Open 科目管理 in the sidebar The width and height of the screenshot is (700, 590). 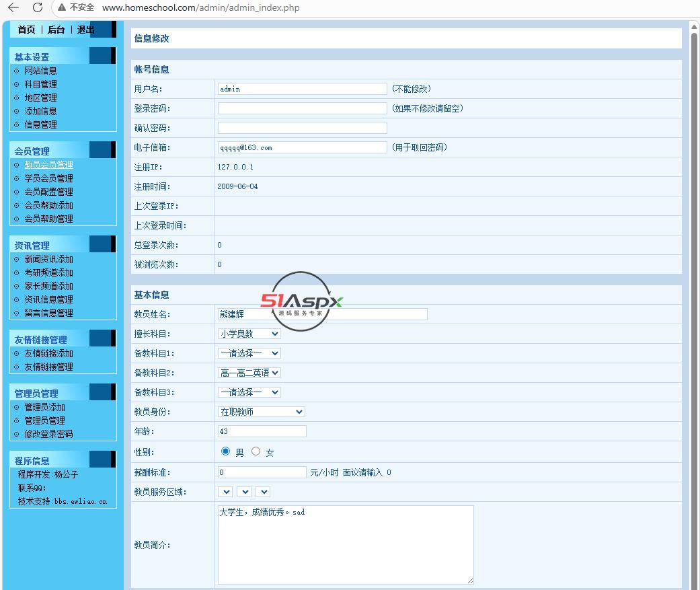point(40,84)
